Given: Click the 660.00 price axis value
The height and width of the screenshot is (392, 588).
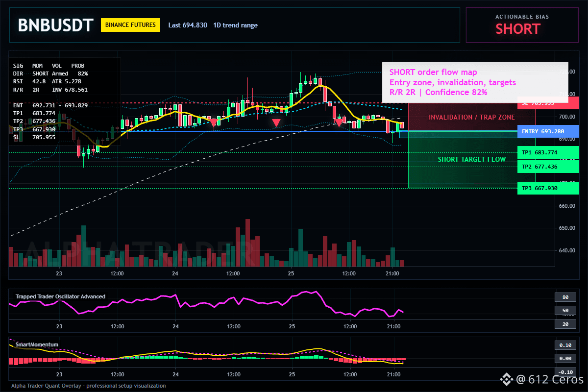Looking at the screenshot, I should tap(567, 206).
